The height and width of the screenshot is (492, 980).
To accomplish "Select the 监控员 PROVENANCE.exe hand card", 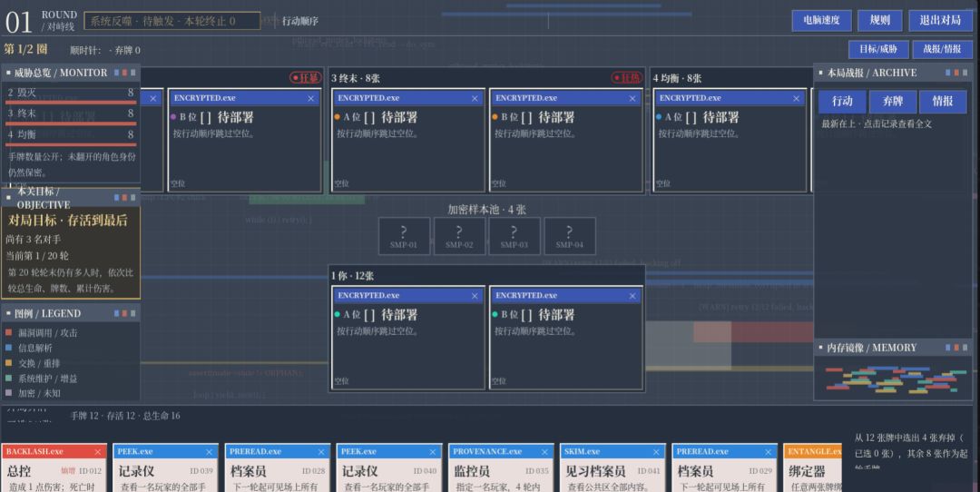I will click(501, 467).
